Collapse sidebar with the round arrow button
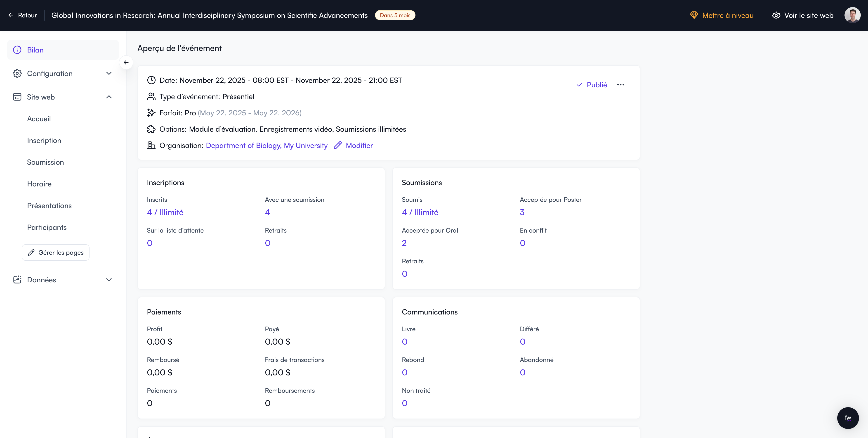868x438 pixels. point(126,62)
